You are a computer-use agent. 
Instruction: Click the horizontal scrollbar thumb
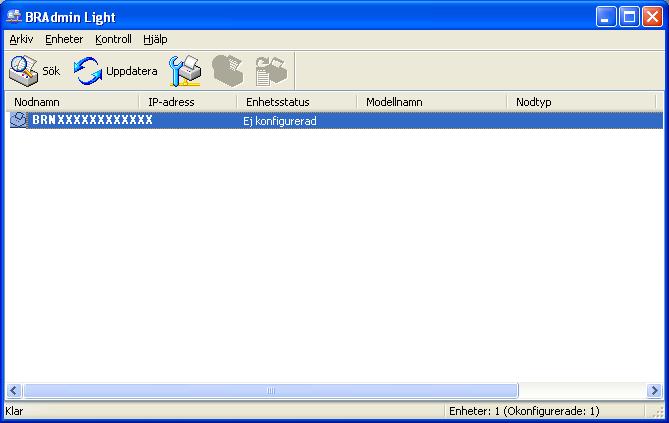pos(271,391)
